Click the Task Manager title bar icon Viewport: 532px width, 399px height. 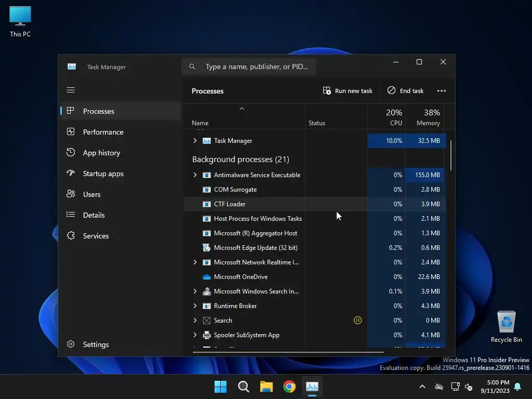coord(72,66)
